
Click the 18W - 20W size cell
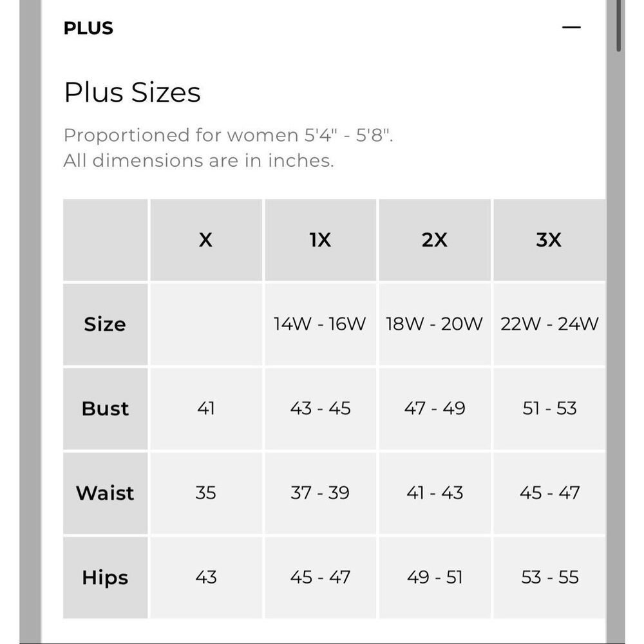[435, 324]
